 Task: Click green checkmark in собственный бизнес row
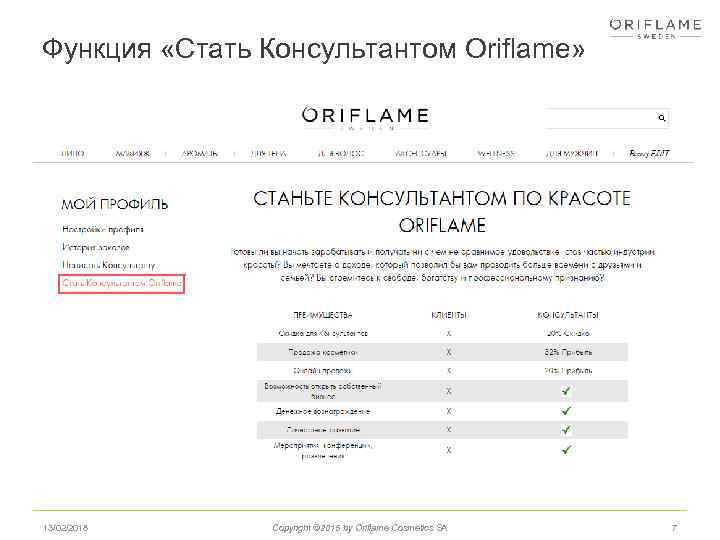coord(566,391)
